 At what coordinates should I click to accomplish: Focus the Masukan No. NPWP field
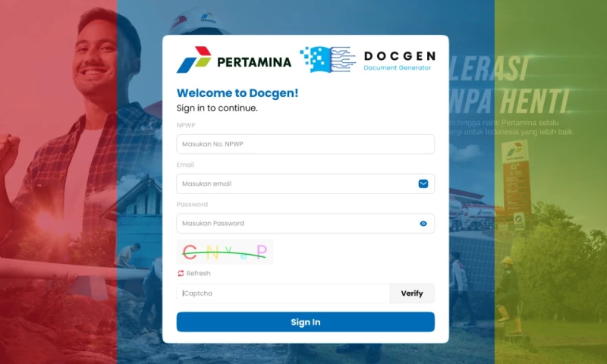coord(306,144)
